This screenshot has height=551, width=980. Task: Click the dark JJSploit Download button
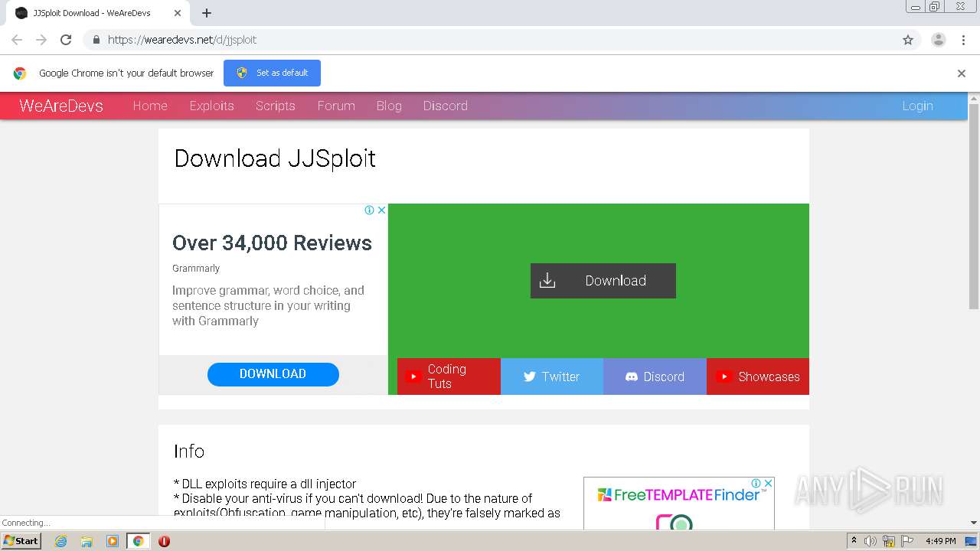pos(603,281)
